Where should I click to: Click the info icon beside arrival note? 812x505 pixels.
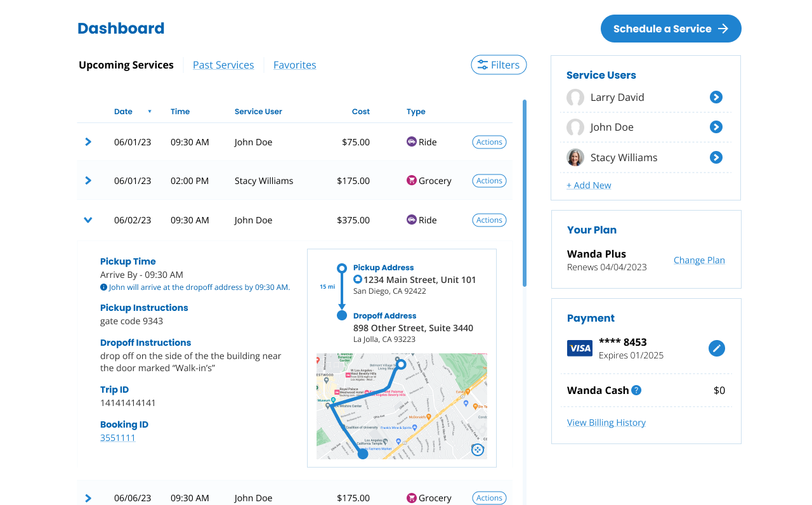point(103,287)
